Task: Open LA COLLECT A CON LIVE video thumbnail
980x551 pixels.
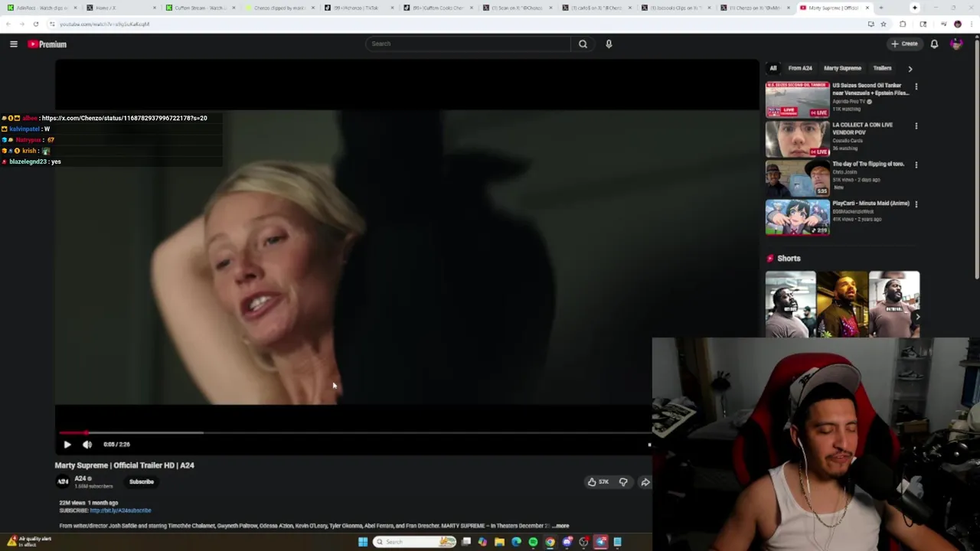Action: (x=797, y=138)
